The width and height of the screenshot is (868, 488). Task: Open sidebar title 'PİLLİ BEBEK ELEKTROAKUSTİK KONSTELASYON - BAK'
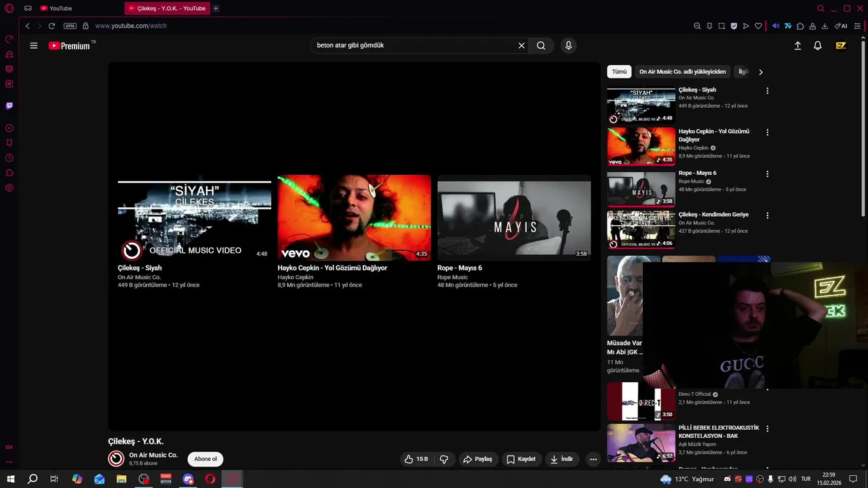[x=719, y=432]
